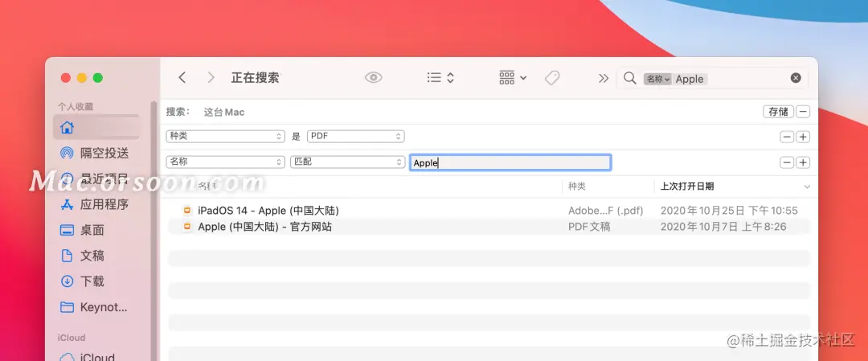Open the 种类 attribute dropdown

coord(225,136)
